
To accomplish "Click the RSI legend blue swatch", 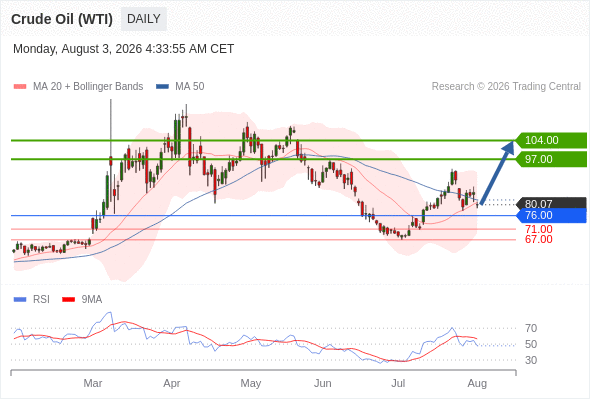I will 20,300.
